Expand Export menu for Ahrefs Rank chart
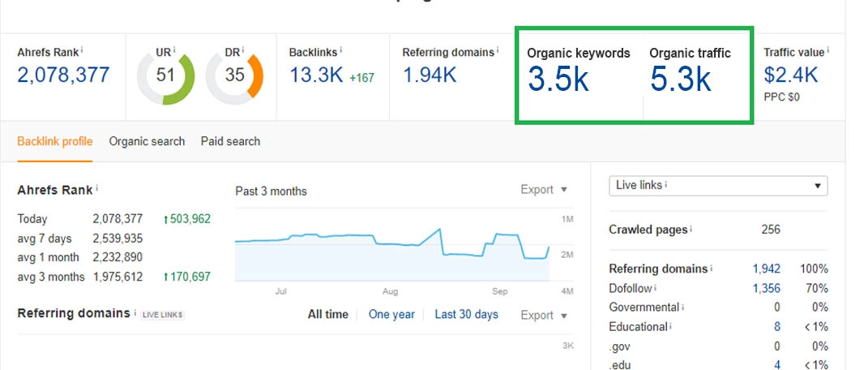The height and width of the screenshot is (370, 868). click(x=544, y=190)
